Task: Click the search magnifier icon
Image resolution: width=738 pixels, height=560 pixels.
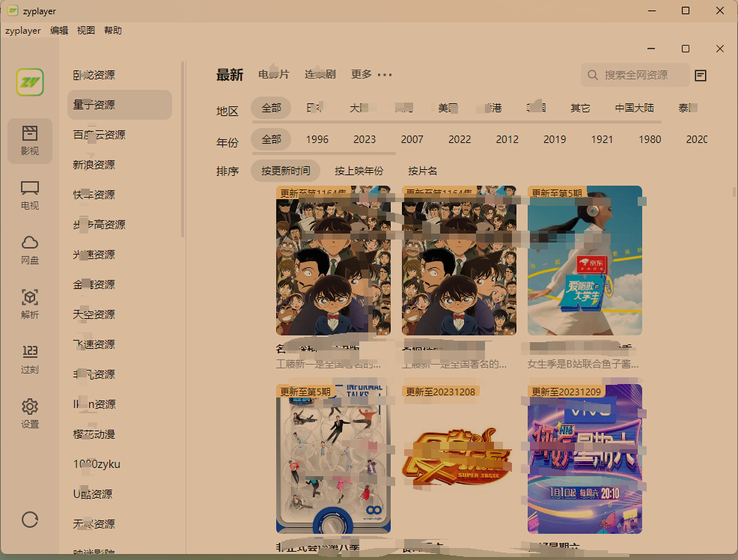Action: click(x=593, y=75)
